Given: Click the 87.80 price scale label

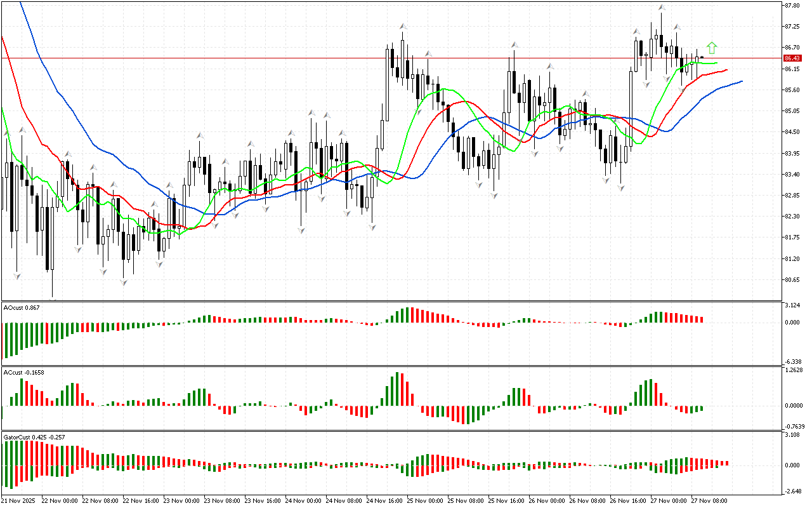Looking at the screenshot, I should pyautogui.click(x=792, y=6).
